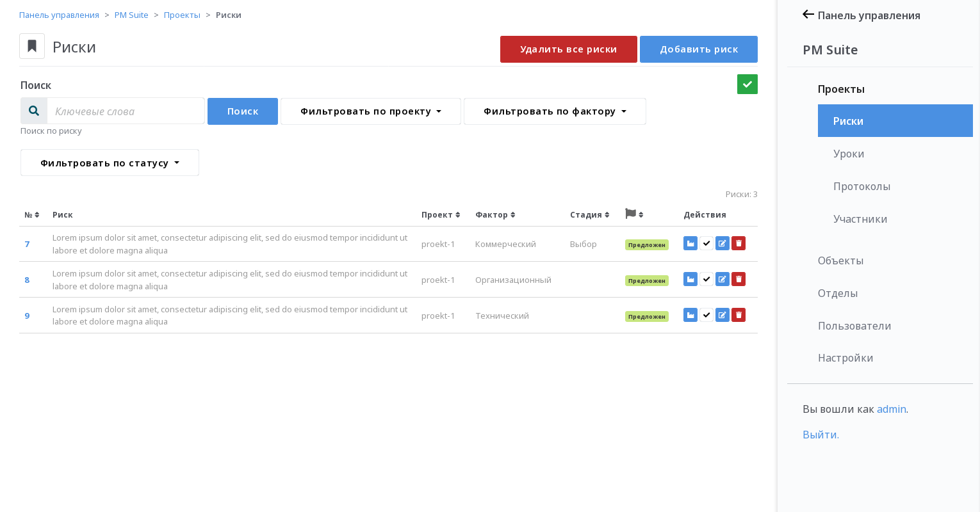
Task: Click the checkmark action for risk 9
Action: point(706,315)
